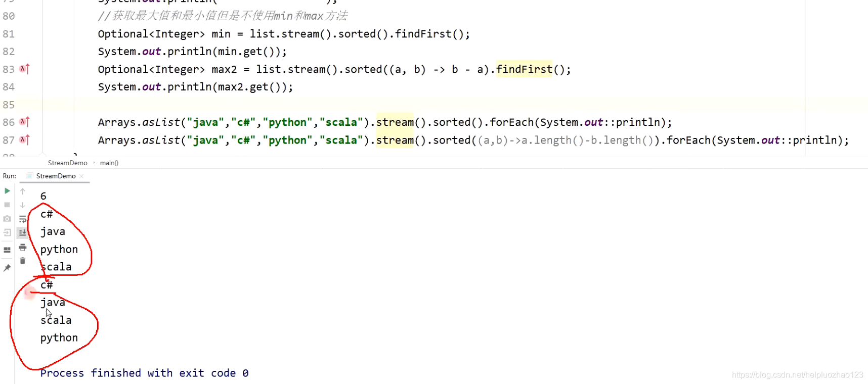
Task: Click the max2 variable declaration on line 83
Action: pyautogui.click(x=224, y=69)
